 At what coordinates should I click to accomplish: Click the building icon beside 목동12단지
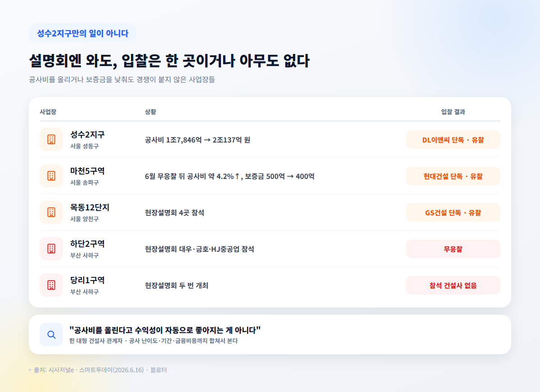(x=51, y=212)
